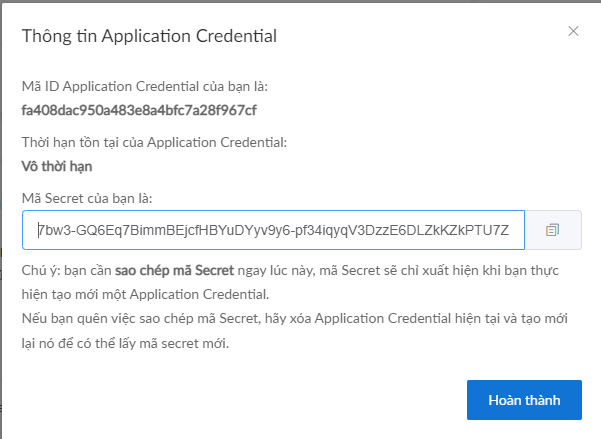Click the Application Credential ID value fa408dac…
Screen dimensions: 601x439
pos(139,109)
